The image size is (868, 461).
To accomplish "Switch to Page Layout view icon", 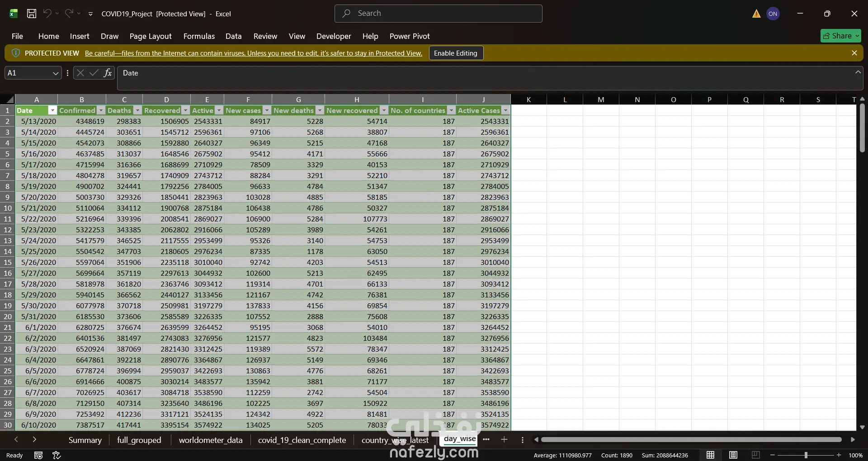I will pyautogui.click(x=733, y=455).
